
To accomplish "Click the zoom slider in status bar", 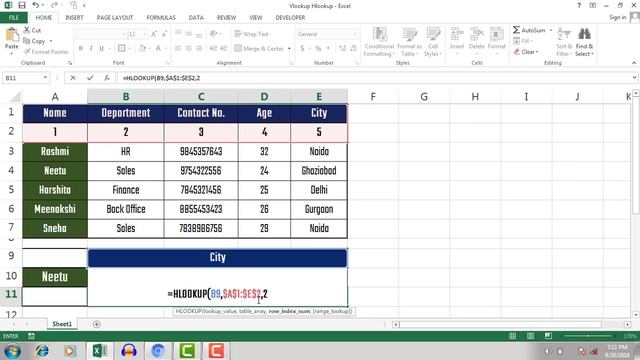I will (588, 336).
